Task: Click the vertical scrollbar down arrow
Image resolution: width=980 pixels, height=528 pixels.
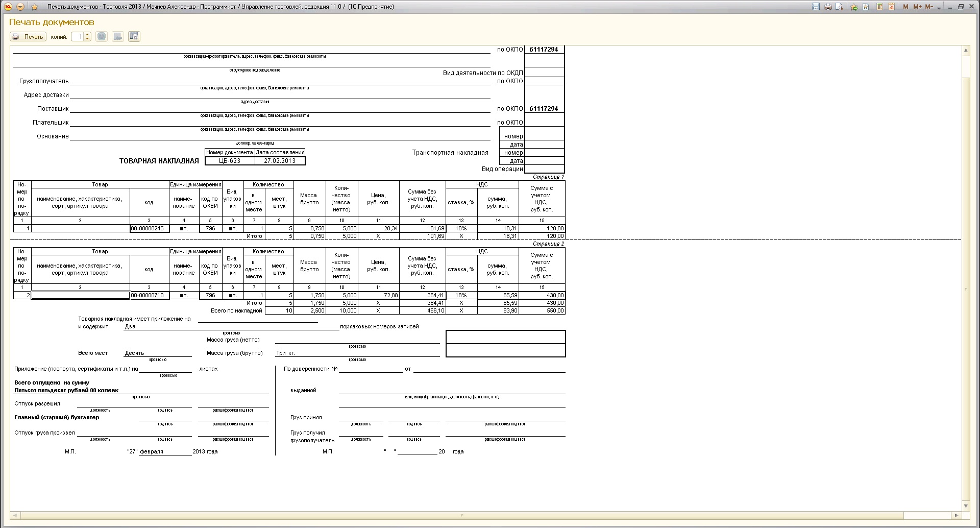Action: [x=966, y=506]
